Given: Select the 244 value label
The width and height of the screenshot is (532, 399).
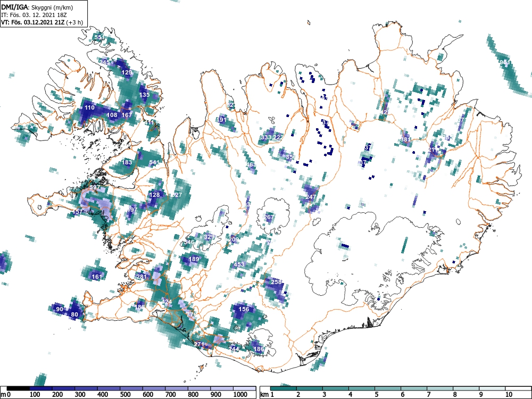Looking at the screenshot, I should pos(234,349).
